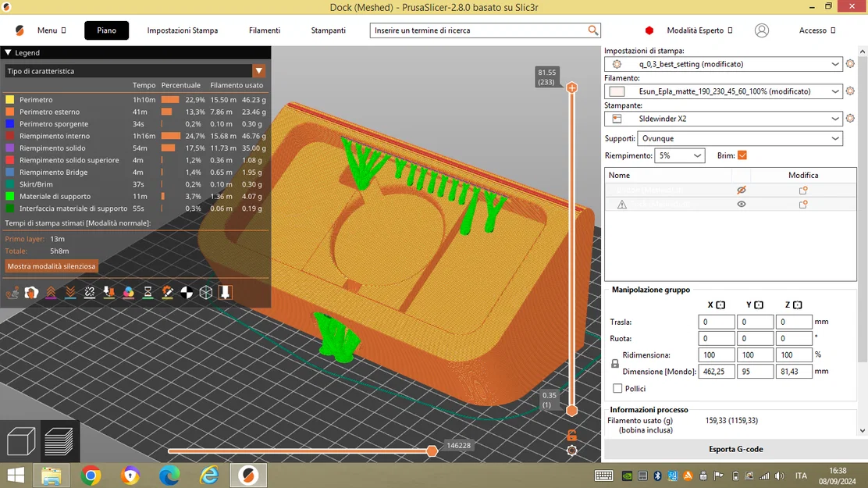
Task: Click warning triangle on second object
Action: tap(622, 205)
